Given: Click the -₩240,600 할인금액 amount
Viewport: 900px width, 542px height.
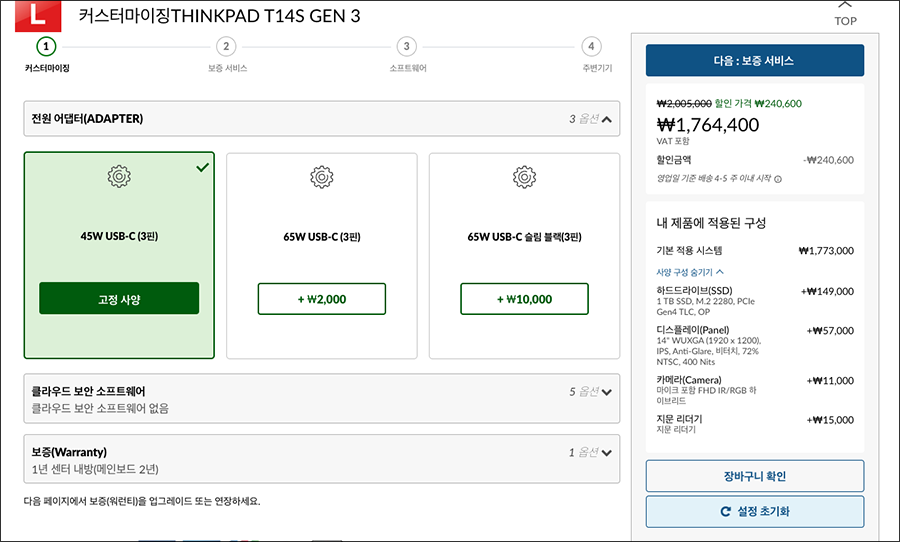Looking at the screenshot, I should click(828, 160).
